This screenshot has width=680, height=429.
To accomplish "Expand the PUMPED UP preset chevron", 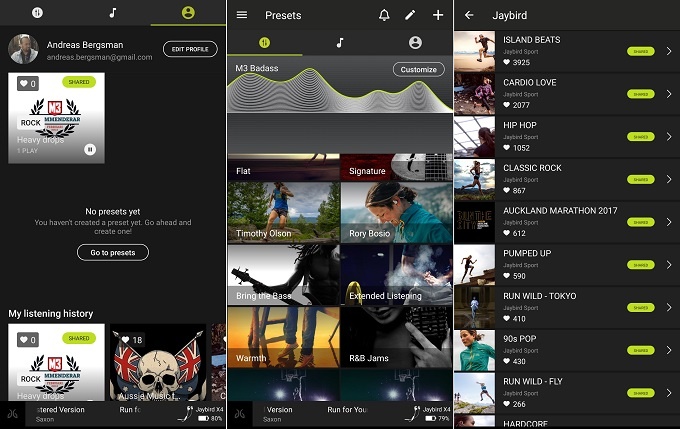I will [669, 265].
